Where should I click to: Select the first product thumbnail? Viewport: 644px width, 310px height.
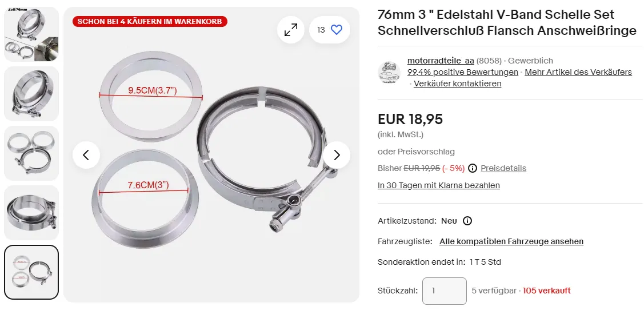click(x=31, y=34)
